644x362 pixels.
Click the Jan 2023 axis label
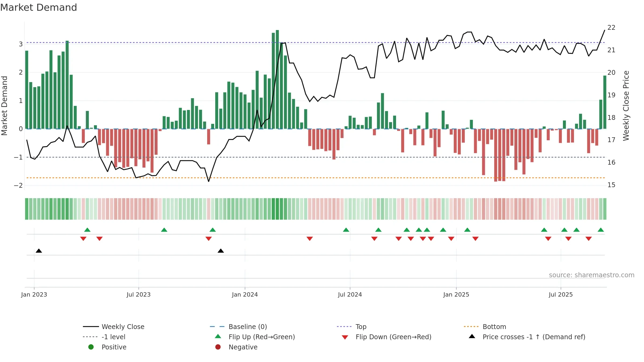click(x=34, y=294)
